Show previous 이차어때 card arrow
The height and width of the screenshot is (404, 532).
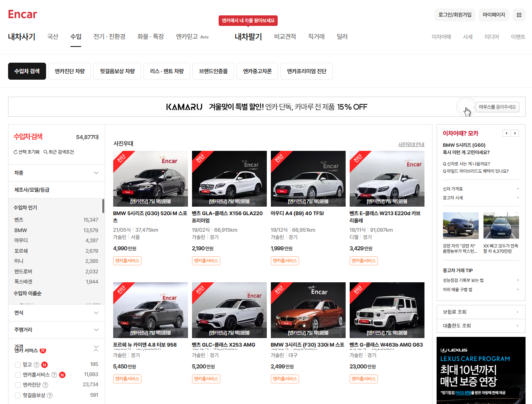tap(507, 133)
